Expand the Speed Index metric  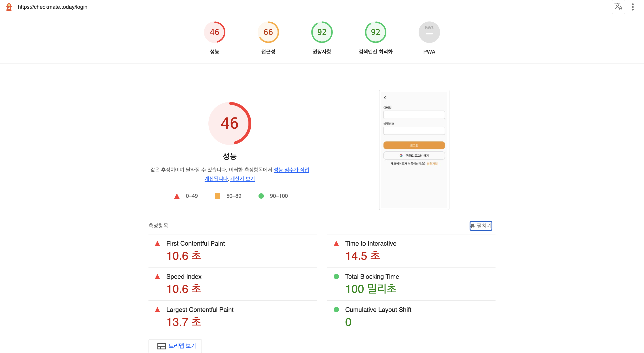click(184, 276)
